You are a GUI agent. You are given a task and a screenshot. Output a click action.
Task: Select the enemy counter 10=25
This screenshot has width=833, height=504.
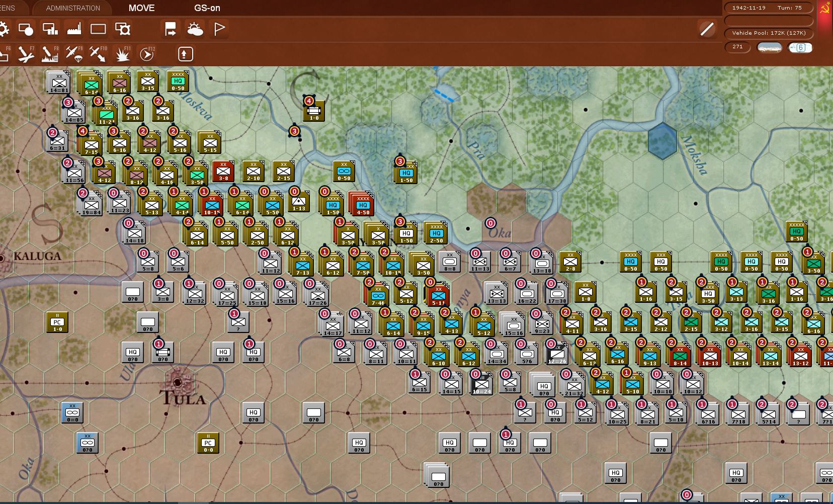point(617,414)
